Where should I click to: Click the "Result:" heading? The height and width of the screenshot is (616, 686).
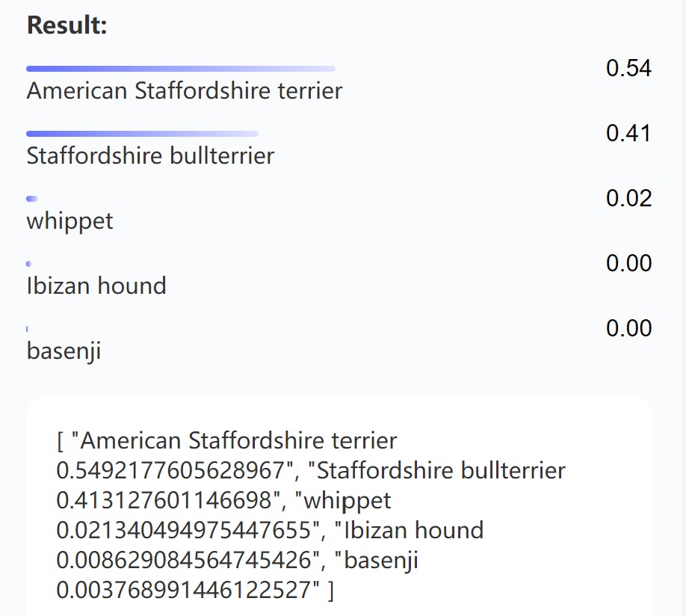[x=67, y=25]
